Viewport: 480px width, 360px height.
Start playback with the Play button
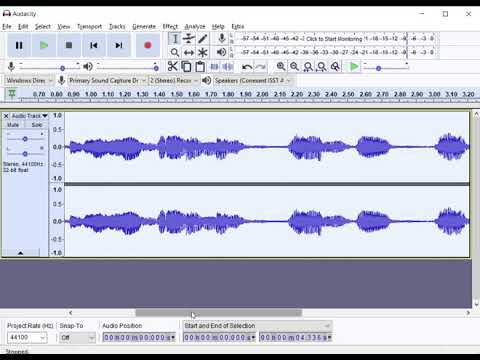point(44,45)
